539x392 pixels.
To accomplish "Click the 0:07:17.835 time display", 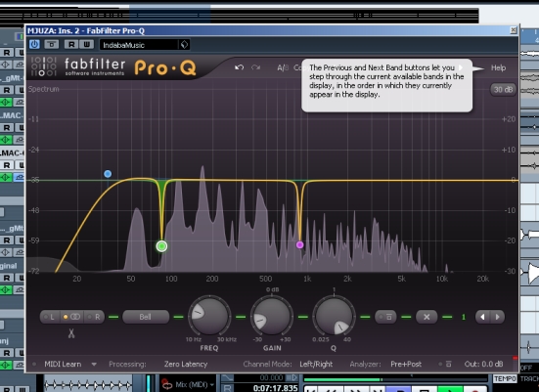I will pos(275,388).
